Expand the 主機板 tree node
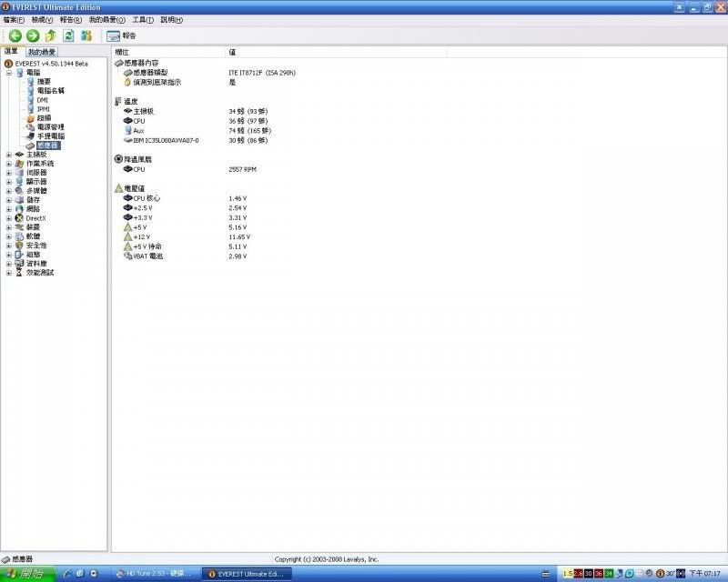Image resolution: width=728 pixels, height=582 pixels. [x=9, y=155]
